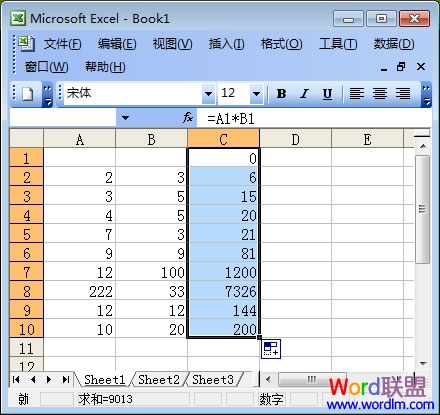This screenshot has height=415, width=440.
Task: Select column D header
Action: tap(295, 139)
